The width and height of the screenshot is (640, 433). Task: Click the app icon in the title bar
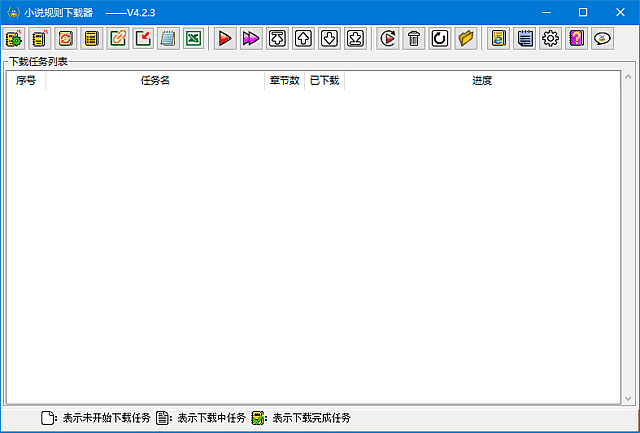point(13,13)
